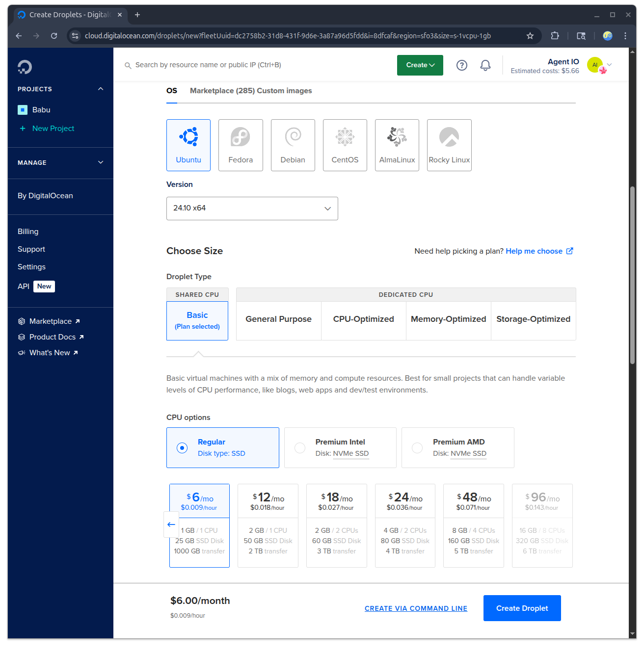The image size is (644, 654).
Task: Choose the $12/mo plan card
Action: pos(268,525)
